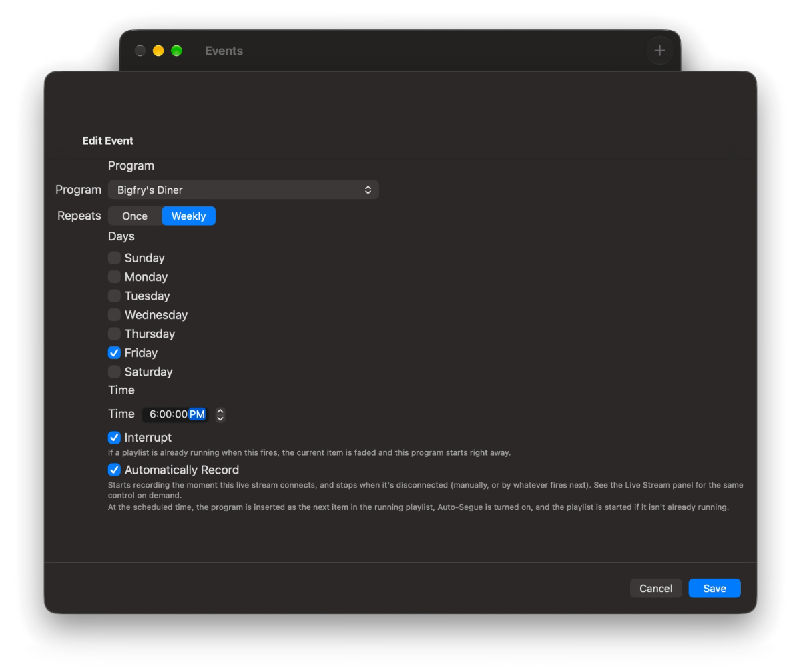Click the time stepper arrows
801x672 pixels.
[x=220, y=415]
